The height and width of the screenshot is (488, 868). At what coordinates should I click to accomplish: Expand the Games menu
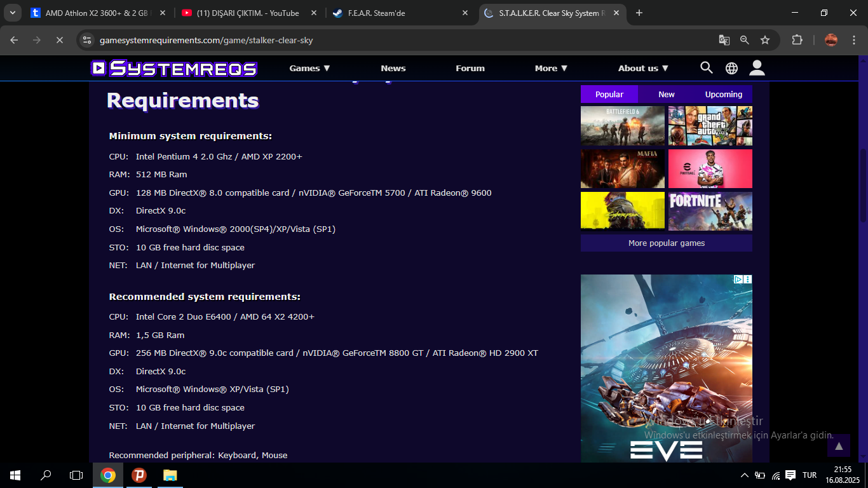coord(309,68)
